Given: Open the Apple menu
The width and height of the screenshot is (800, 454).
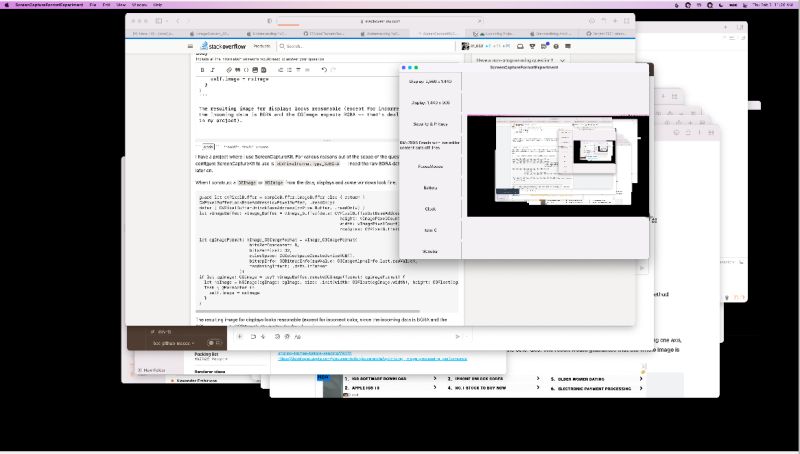Looking at the screenshot, I should (x=7, y=5).
